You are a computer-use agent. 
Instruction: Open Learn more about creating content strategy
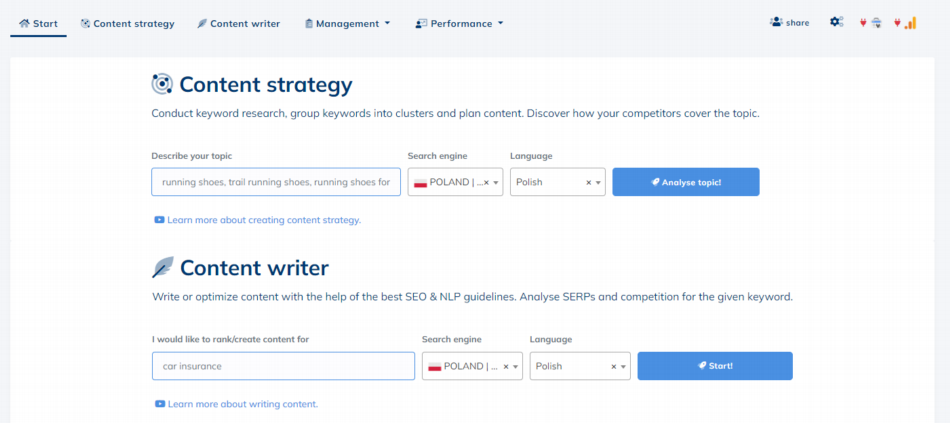pyautogui.click(x=263, y=220)
